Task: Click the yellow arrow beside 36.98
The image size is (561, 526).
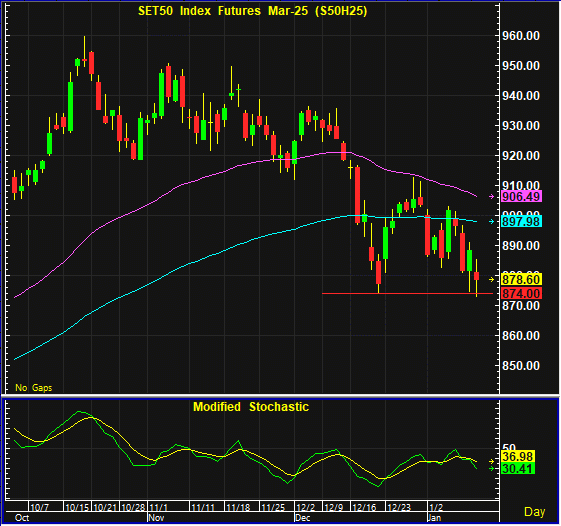Action: tap(492, 462)
